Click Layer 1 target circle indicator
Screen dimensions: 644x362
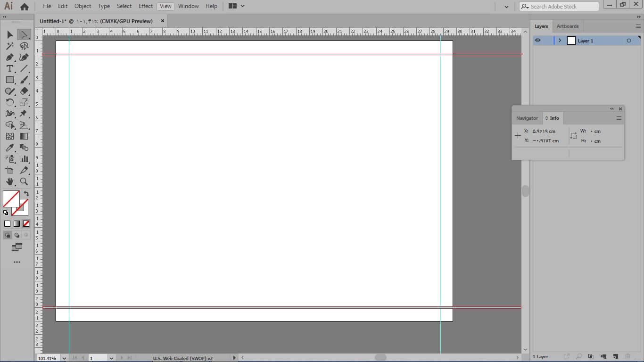[x=628, y=41]
